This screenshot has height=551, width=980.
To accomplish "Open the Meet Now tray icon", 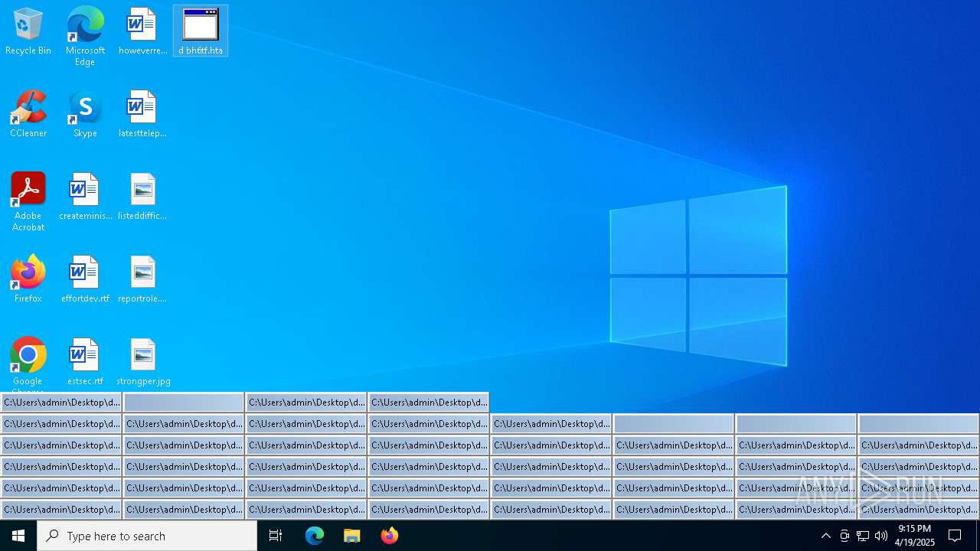I will coord(844,536).
